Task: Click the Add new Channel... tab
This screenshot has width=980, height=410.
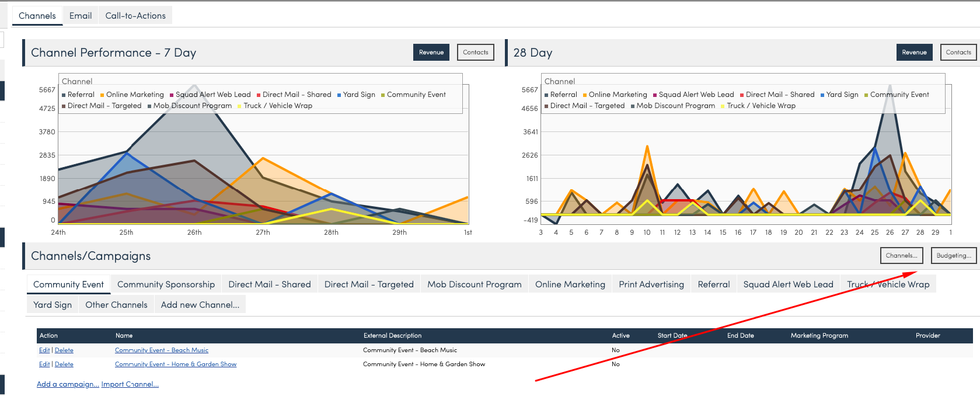Action: [200, 305]
